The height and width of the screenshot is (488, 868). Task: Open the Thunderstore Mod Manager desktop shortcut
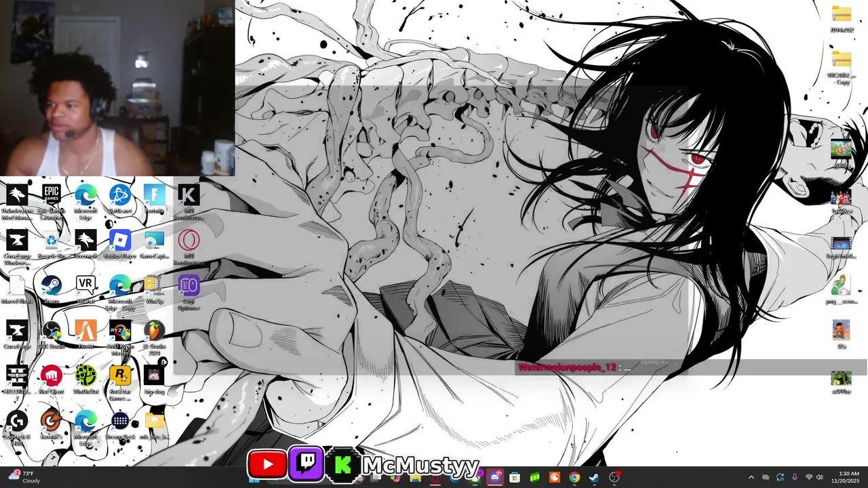(x=17, y=202)
